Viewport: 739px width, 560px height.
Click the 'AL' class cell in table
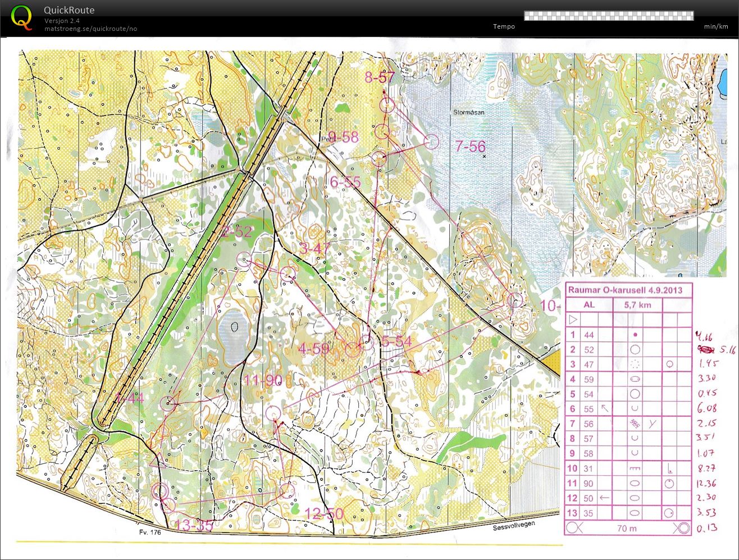(x=590, y=304)
